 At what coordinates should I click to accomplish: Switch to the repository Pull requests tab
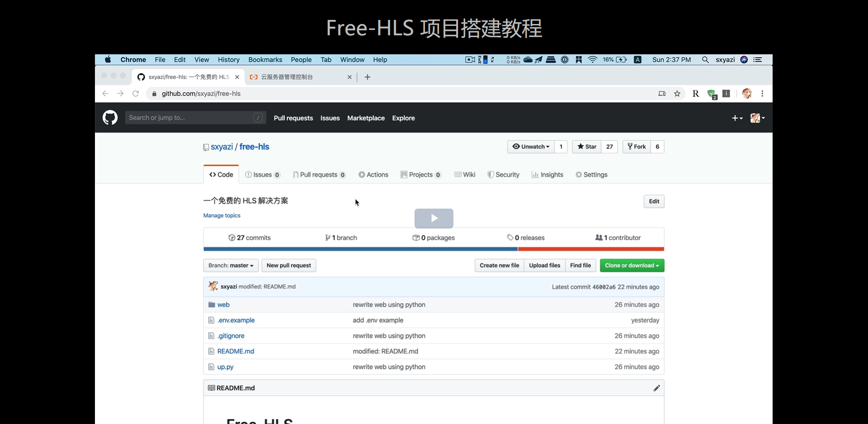(x=319, y=175)
